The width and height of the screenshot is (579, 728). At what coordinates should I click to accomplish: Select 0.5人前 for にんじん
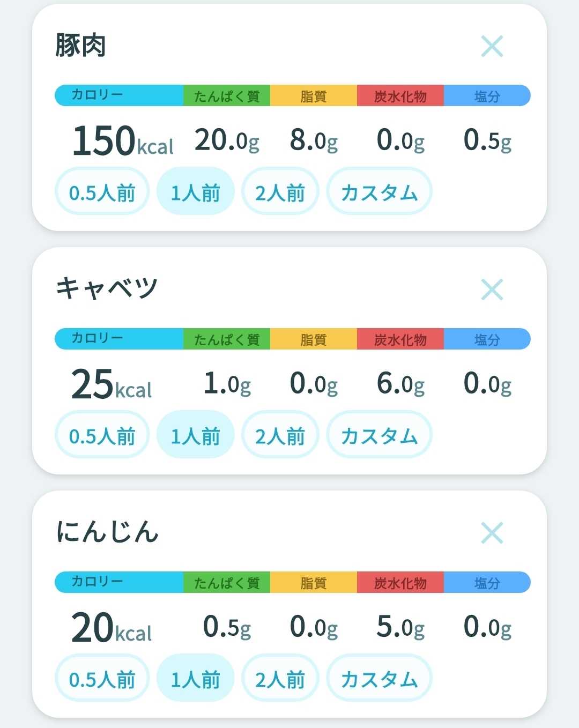(x=102, y=678)
